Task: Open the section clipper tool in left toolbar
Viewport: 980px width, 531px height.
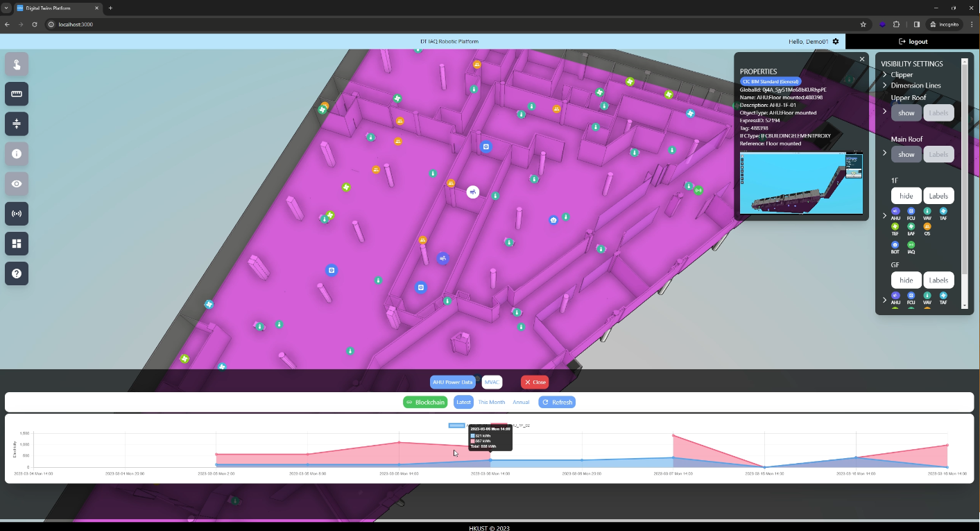Action: coord(17,124)
